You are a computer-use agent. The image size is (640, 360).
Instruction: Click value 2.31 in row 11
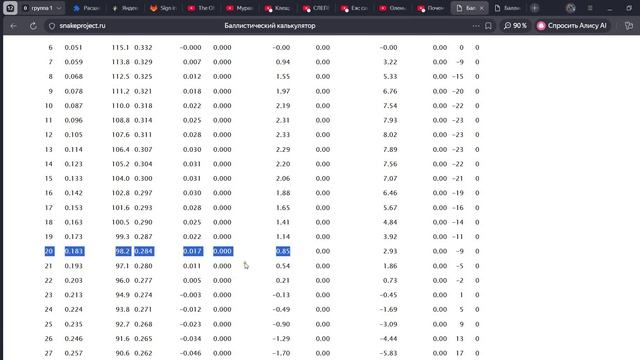tap(283, 120)
